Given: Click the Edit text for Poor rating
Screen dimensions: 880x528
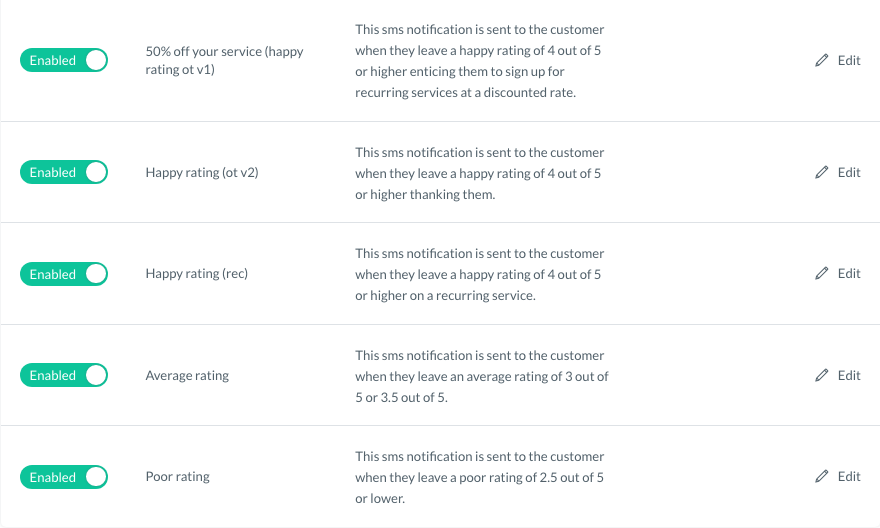Looking at the screenshot, I should pyautogui.click(x=849, y=476).
